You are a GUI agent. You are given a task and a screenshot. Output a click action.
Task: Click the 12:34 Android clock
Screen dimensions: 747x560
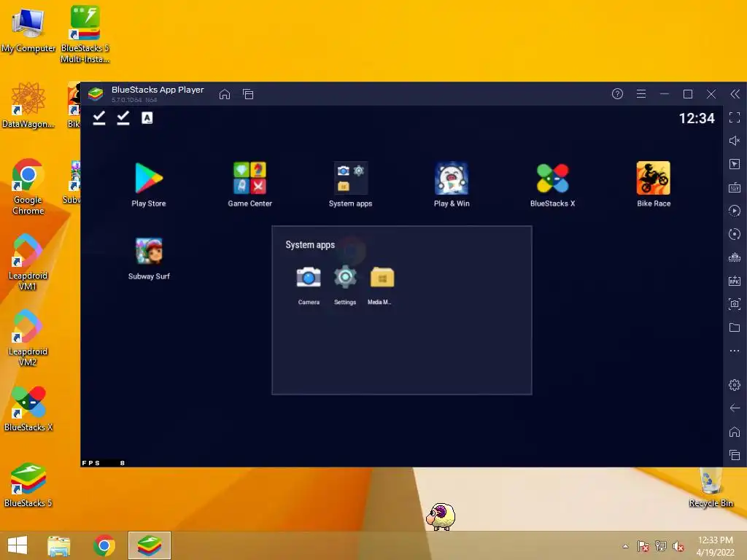[x=697, y=119]
